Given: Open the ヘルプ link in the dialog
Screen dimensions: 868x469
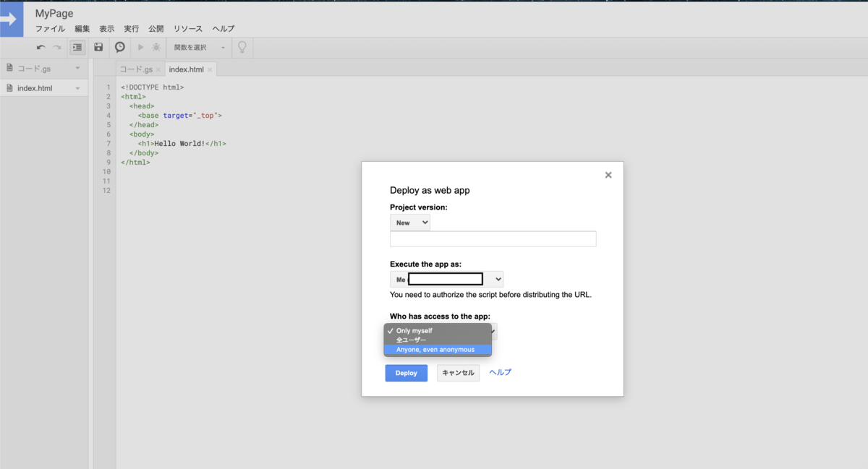Looking at the screenshot, I should pyautogui.click(x=501, y=372).
